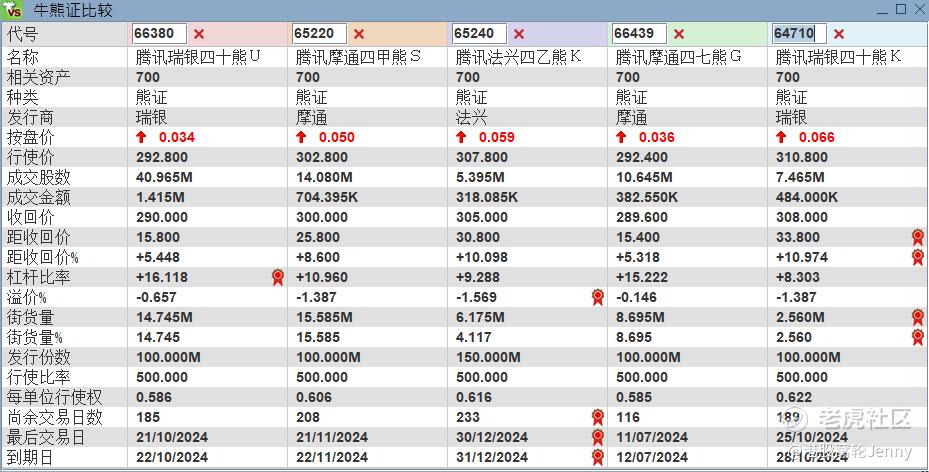Click red up arrow beside 0.036 price

621,137
